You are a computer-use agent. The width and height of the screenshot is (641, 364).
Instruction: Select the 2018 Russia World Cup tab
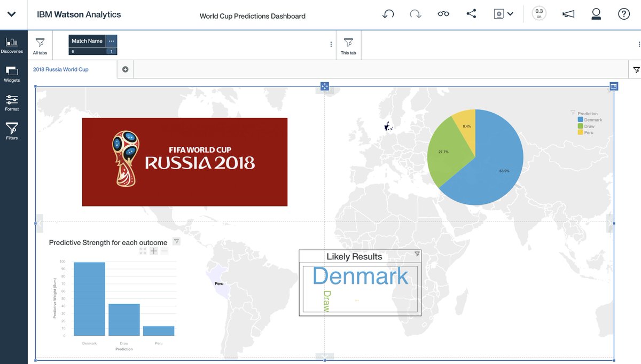coord(61,69)
